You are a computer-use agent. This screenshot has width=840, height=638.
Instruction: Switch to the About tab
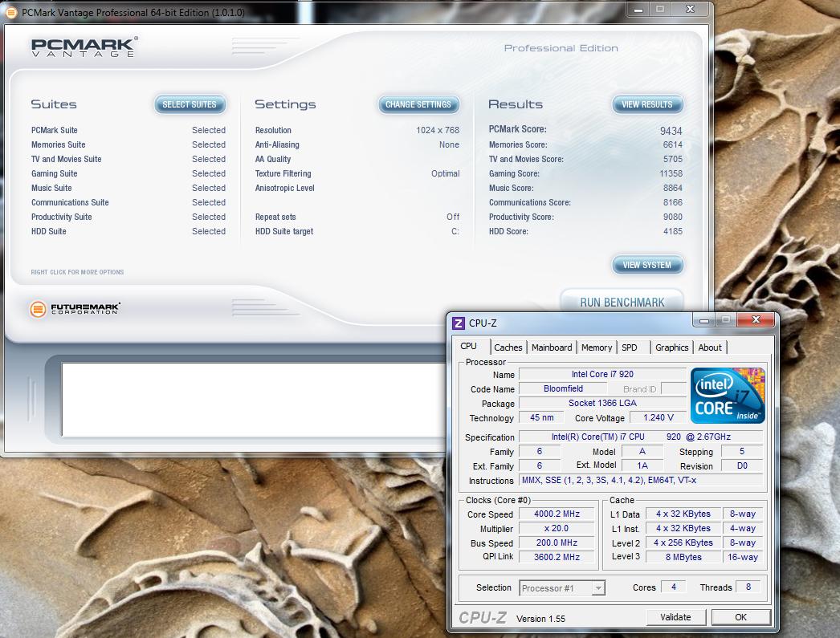pyautogui.click(x=710, y=347)
